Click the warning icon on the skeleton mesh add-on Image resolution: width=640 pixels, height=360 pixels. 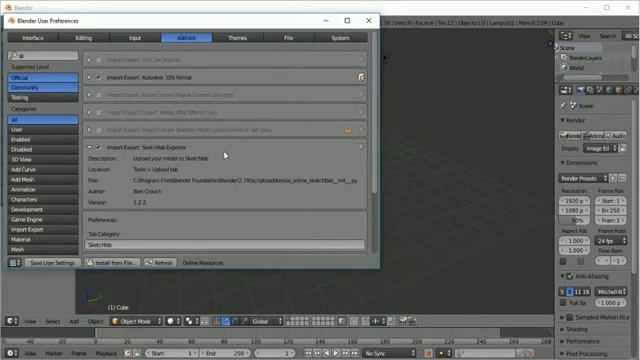click(x=348, y=130)
